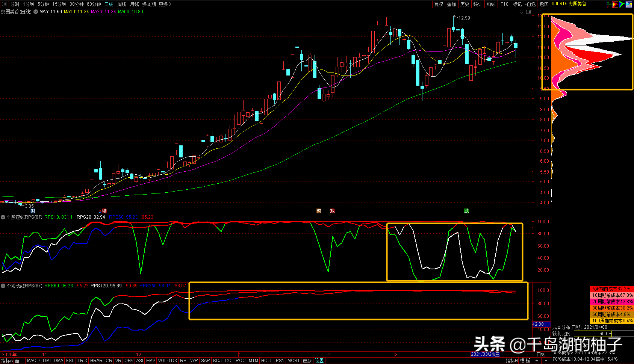The image size is (634, 364).
Task: Toggle the long-term RPS indicator panel circle button
Action: [x=3, y=286]
